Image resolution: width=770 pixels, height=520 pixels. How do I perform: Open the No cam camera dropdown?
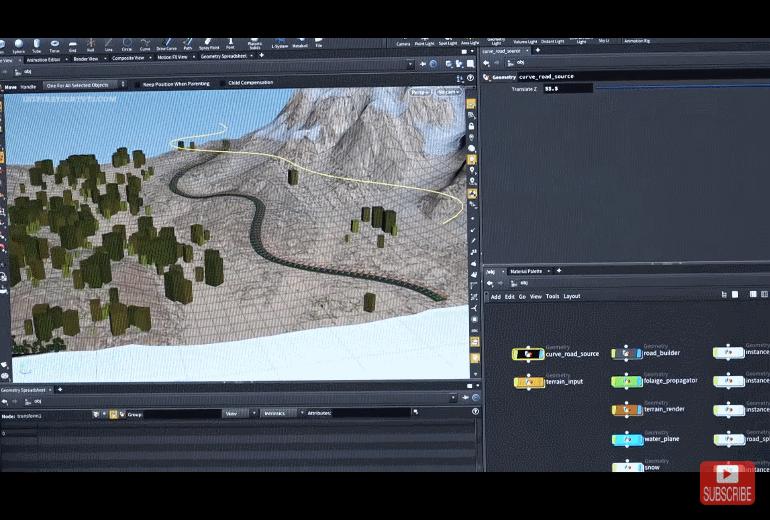point(447,92)
